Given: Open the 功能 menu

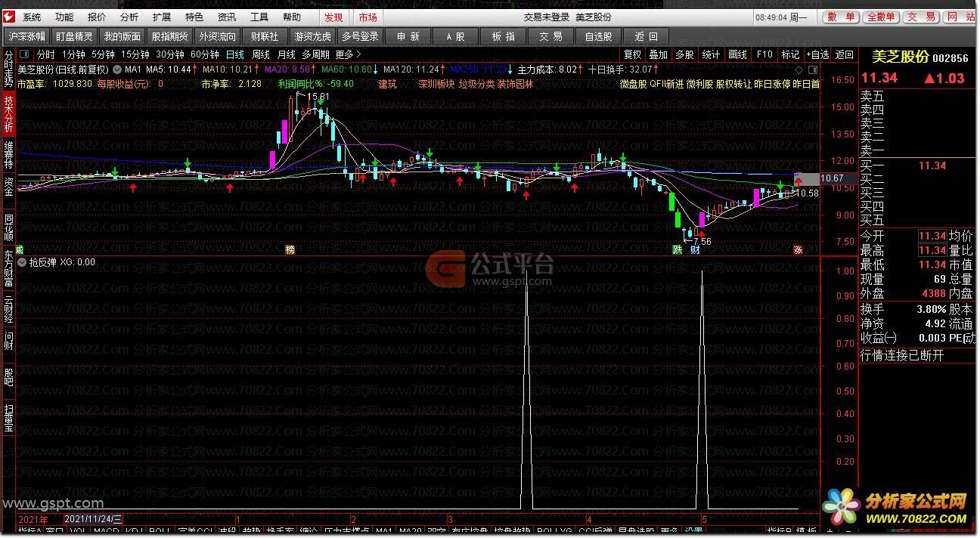Looking at the screenshot, I should click(x=64, y=17).
